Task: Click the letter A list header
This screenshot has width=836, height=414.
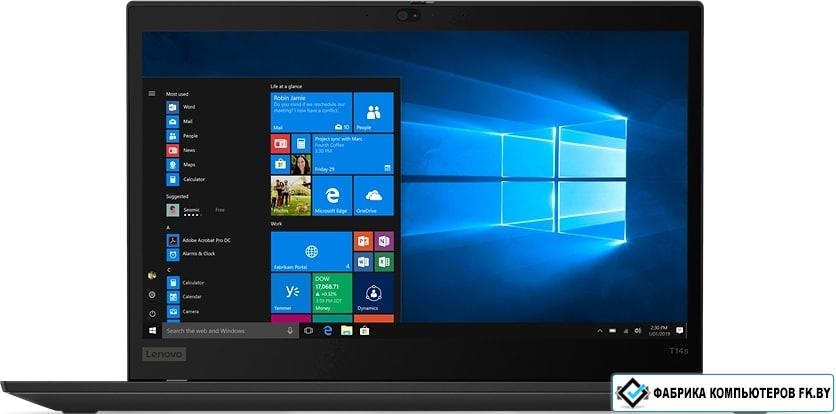Action: point(168,228)
